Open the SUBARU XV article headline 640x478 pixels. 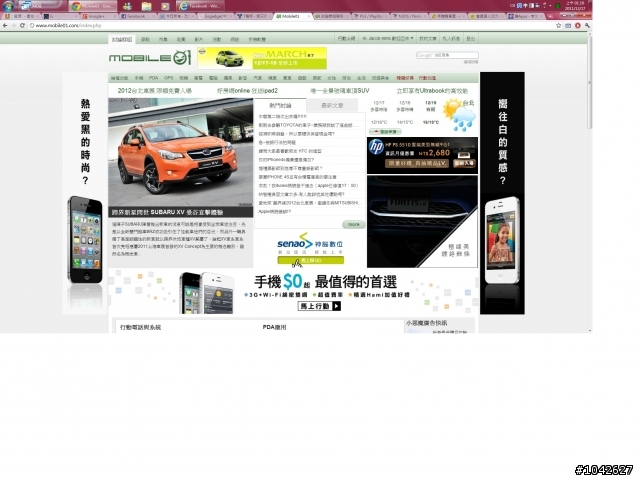click(x=168, y=212)
